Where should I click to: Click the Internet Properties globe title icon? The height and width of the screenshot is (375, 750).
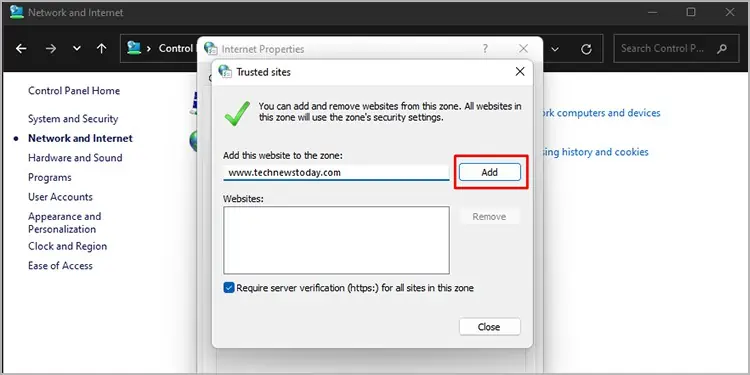tap(210, 48)
